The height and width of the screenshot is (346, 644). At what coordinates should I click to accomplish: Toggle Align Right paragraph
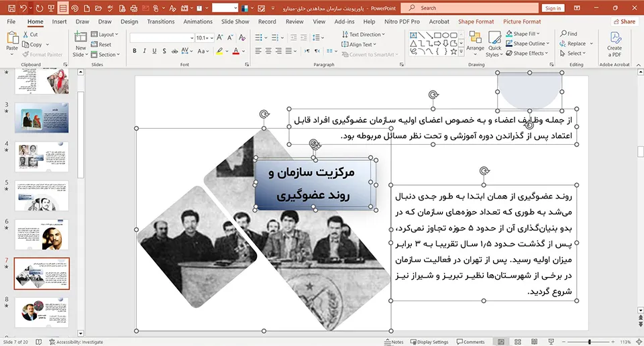point(278,51)
